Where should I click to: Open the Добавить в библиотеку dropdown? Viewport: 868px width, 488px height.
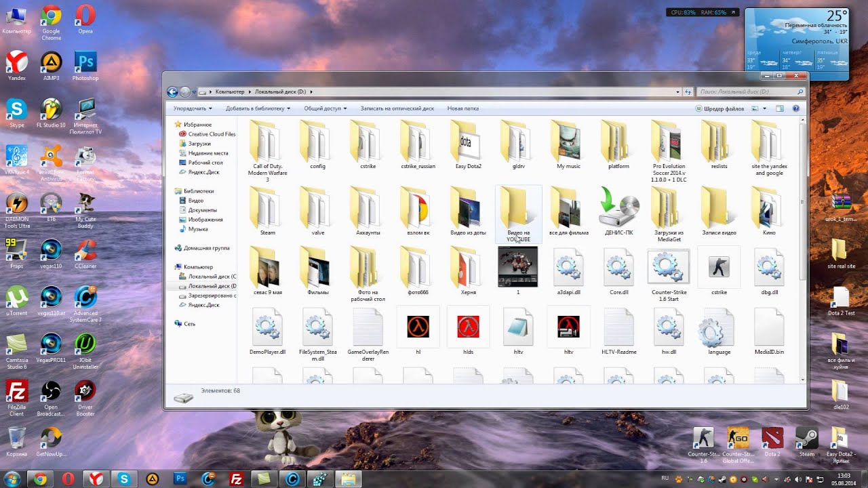click(x=258, y=108)
